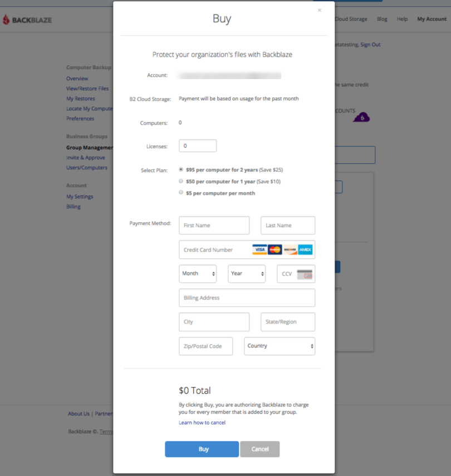Open View/Restore Files in the sidebar
451x476 pixels.
tap(87, 89)
